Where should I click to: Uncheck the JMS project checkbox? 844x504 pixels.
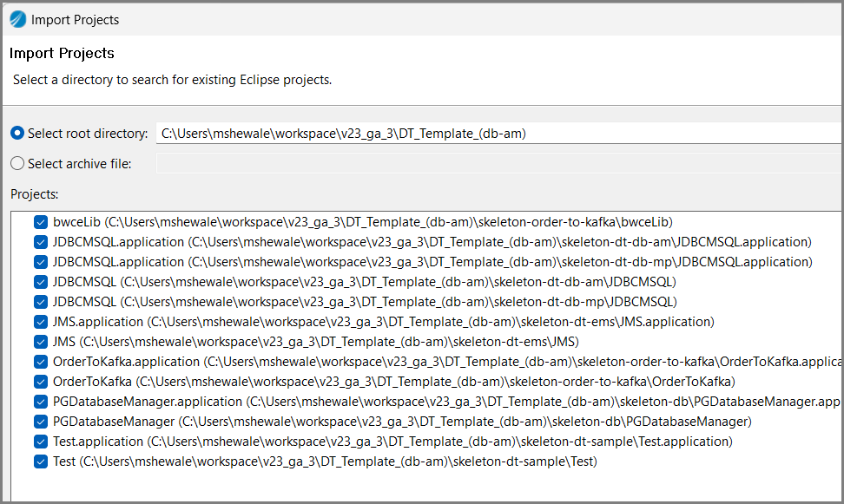pyautogui.click(x=41, y=342)
